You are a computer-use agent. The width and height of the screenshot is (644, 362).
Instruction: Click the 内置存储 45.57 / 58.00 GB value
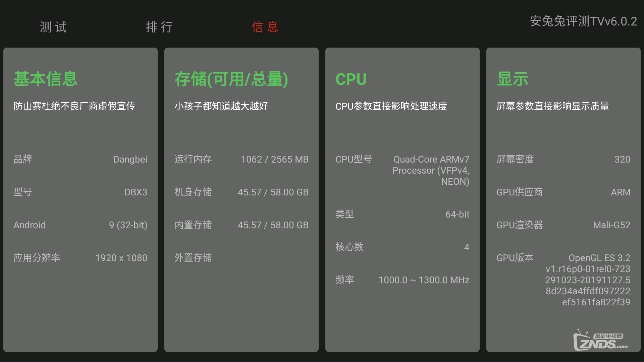pos(273,225)
